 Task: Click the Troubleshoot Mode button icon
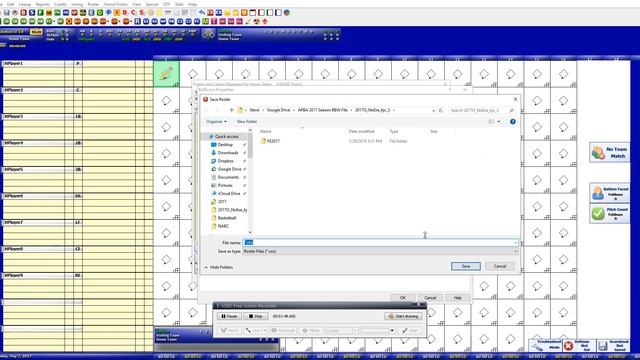coord(546,346)
